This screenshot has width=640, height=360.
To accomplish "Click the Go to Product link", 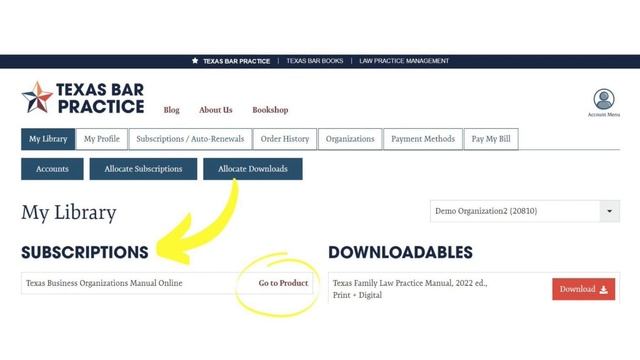I will [283, 283].
